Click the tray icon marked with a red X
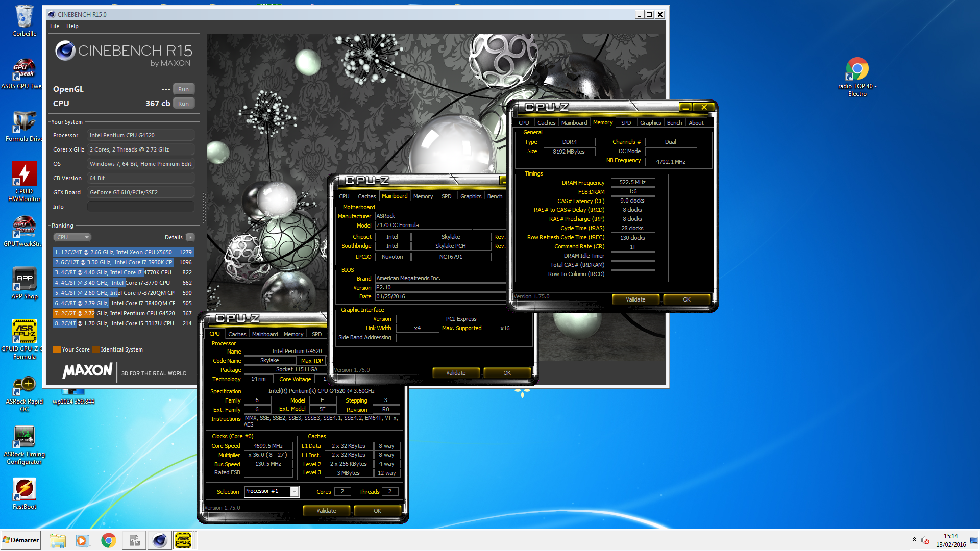Image resolution: width=980 pixels, height=551 pixels. 925,540
